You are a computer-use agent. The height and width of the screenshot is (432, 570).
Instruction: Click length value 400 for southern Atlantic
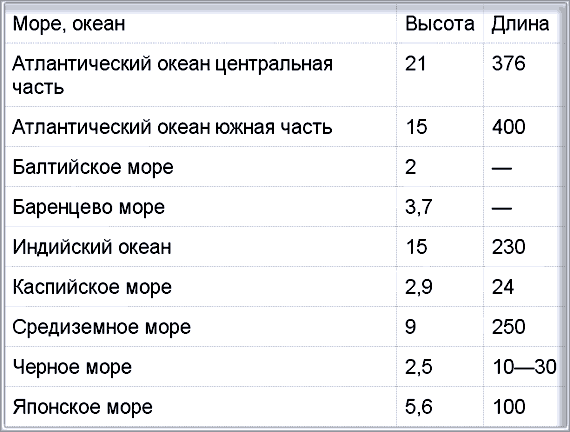509,127
